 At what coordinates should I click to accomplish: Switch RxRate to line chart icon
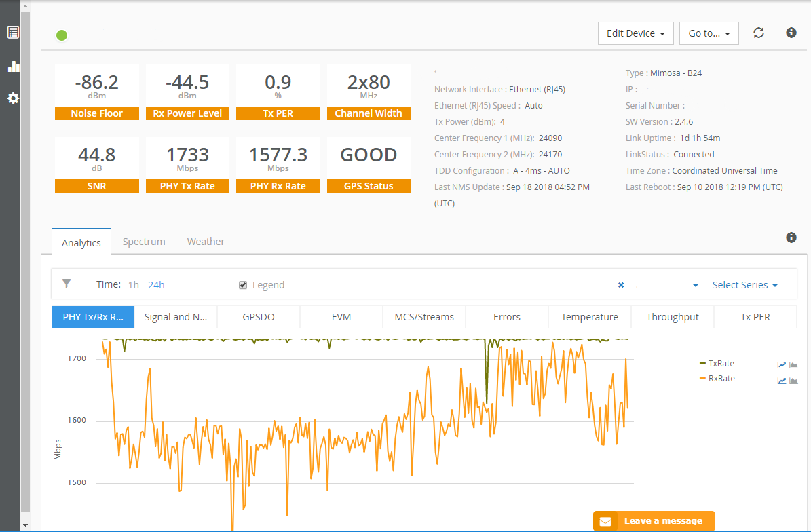[x=782, y=381]
